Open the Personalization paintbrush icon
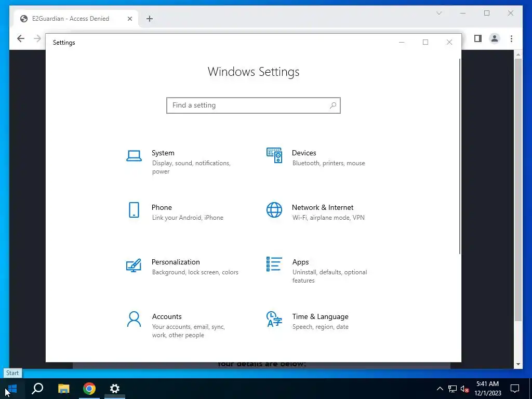This screenshot has height=399, width=532. (x=134, y=265)
